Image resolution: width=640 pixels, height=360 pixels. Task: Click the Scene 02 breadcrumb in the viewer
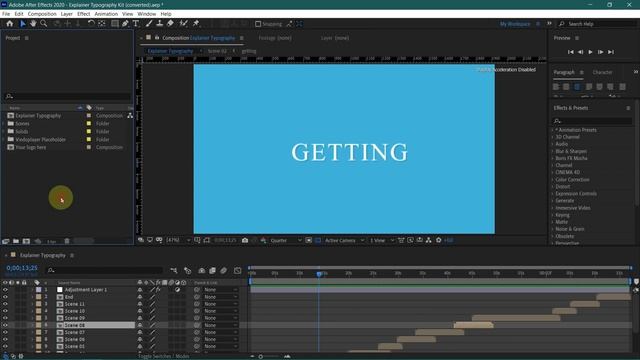(x=217, y=51)
